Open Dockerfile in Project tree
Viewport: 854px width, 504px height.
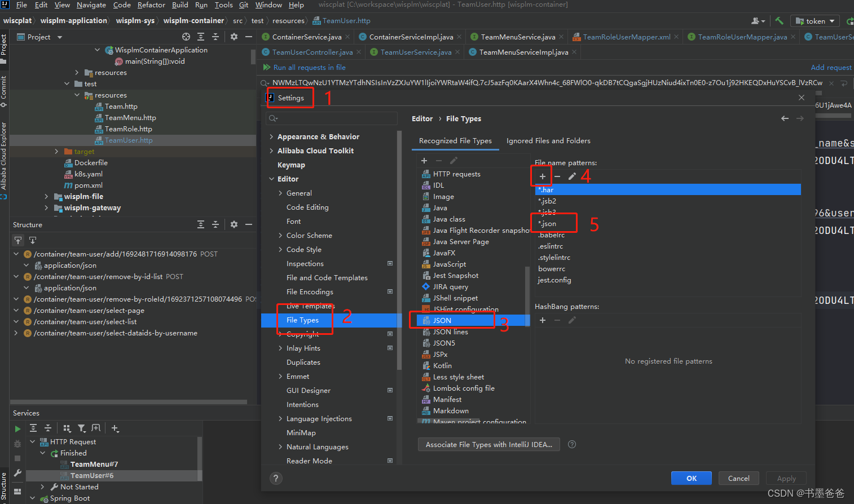[91, 163]
